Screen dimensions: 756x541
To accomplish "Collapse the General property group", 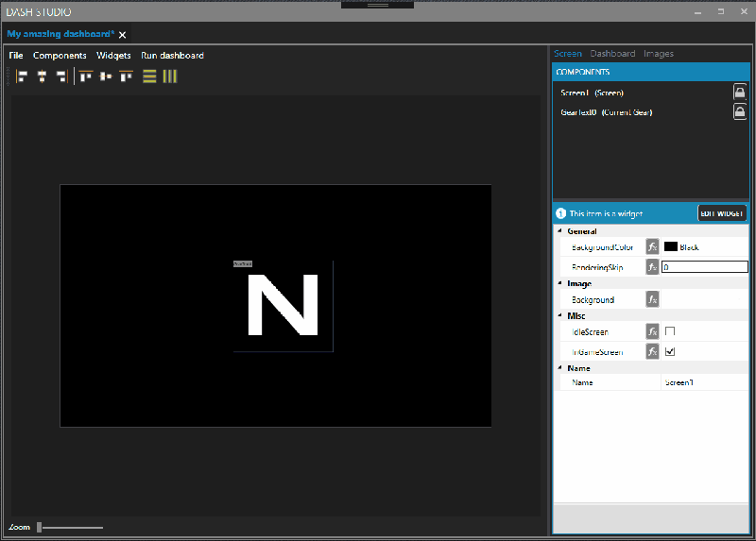I will (560, 231).
